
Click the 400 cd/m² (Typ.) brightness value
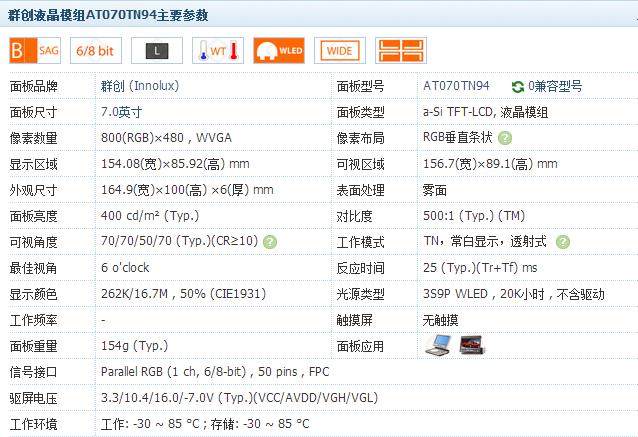(x=150, y=216)
